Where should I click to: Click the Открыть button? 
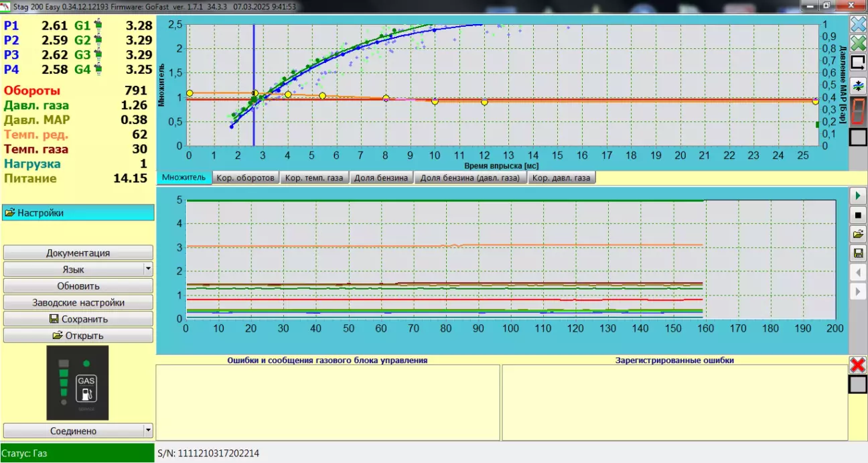[78, 335]
